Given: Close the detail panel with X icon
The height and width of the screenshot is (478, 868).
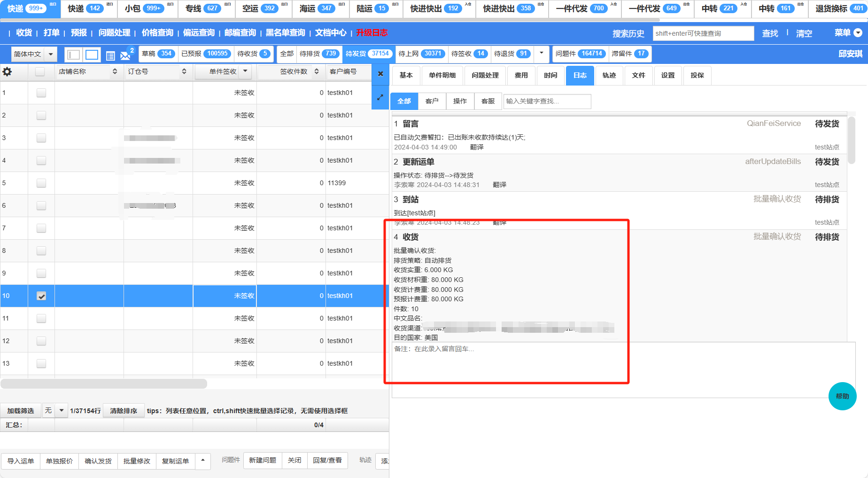Looking at the screenshot, I should point(380,74).
